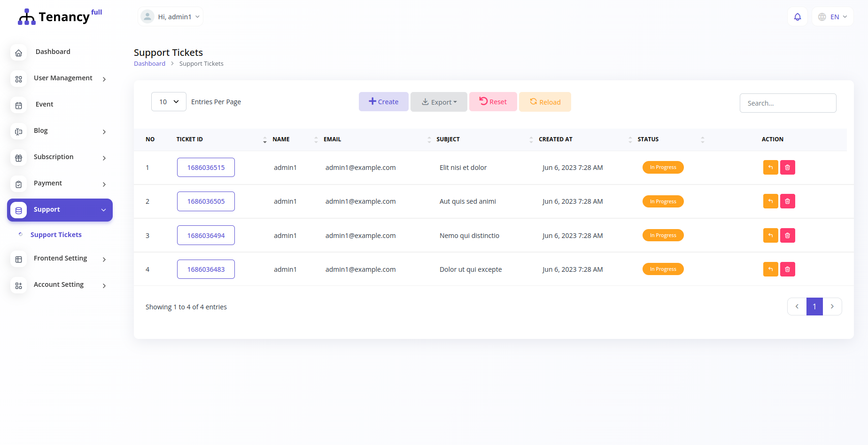The image size is (868, 445).
Task: Click the Dashboard home icon in sidebar
Action: 19,53
